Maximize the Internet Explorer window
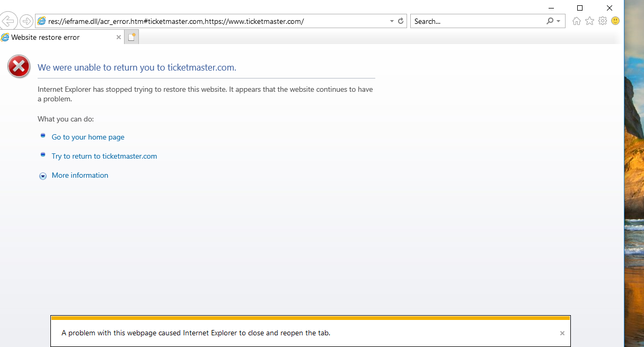The height and width of the screenshot is (347, 644). tap(580, 7)
